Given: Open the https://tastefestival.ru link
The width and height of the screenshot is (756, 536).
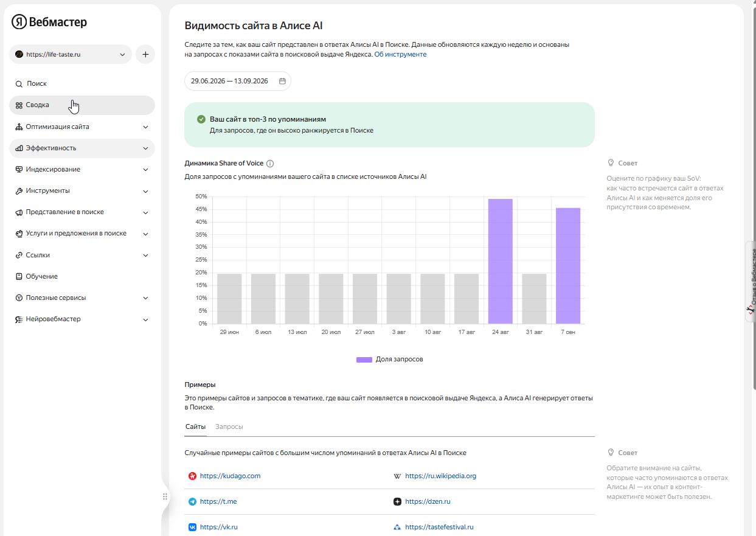Looking at the screenshot, I should 439,527.
